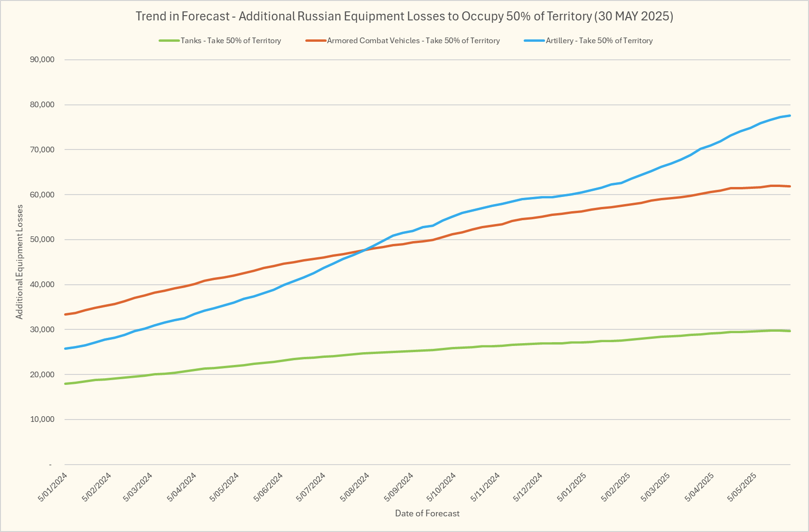Click the blue Artillery legend line marker
Screen dimensions: 809x532
pyautogui.click(x=534, y=41)
